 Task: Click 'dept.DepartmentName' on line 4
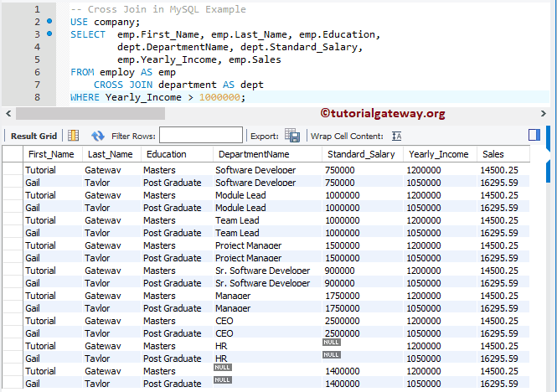(x=173, y=47)
